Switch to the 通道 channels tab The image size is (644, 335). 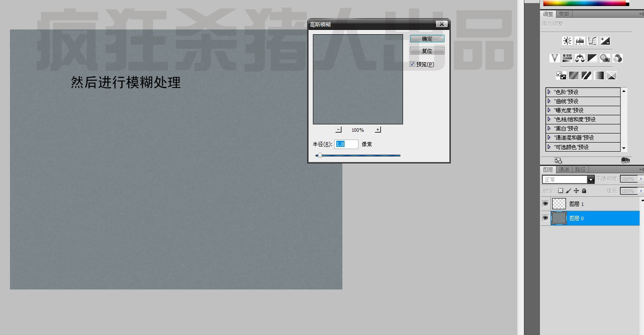pyautogui.click(x=564, y=169)
